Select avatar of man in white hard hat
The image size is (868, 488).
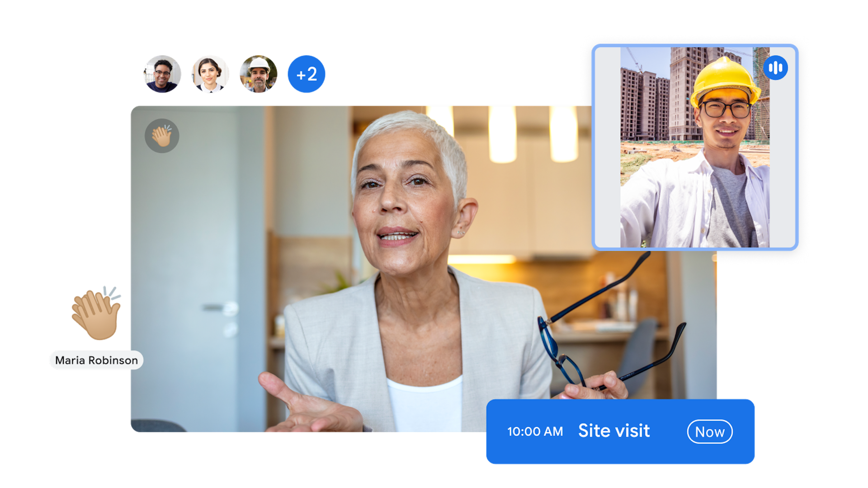(x=258, y=74)
